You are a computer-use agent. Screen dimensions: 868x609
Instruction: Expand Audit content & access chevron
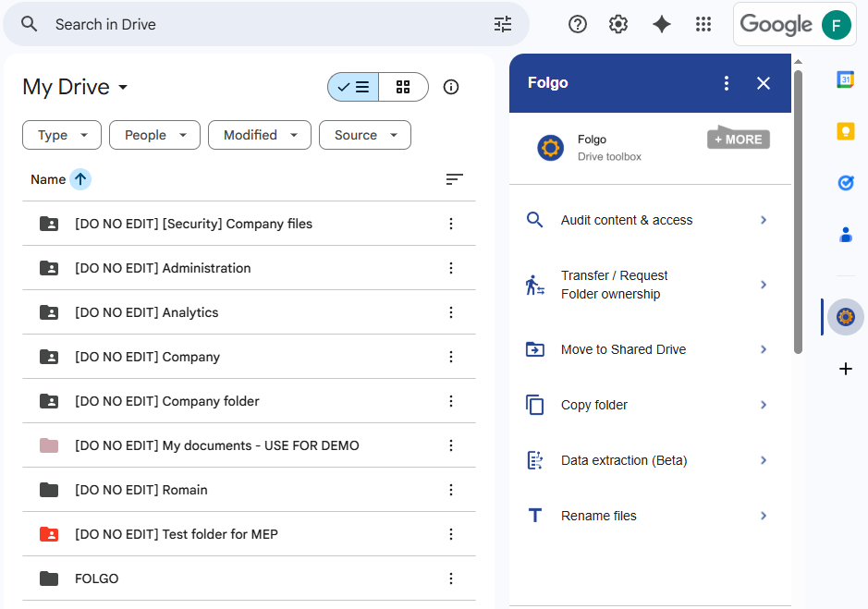[764, 220]
